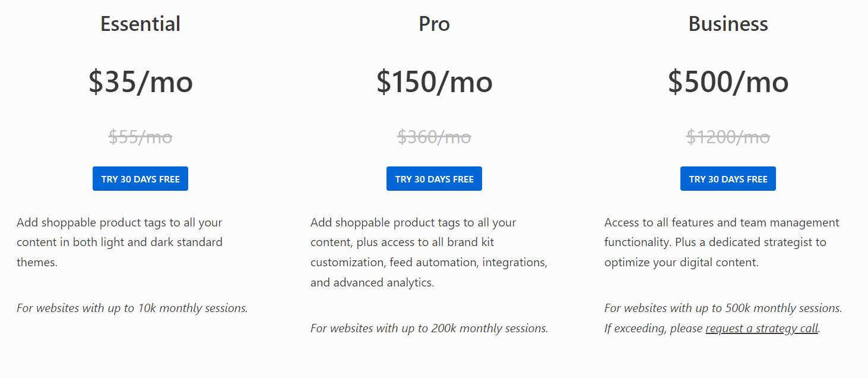Click the Business plan description about dedicated strategist

click(721, 242)
